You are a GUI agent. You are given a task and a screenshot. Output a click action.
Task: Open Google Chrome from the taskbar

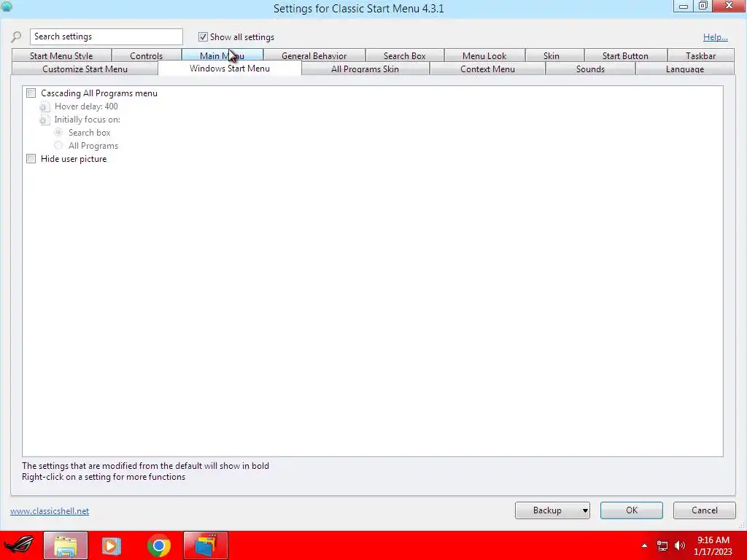click(x=158, y=545)
